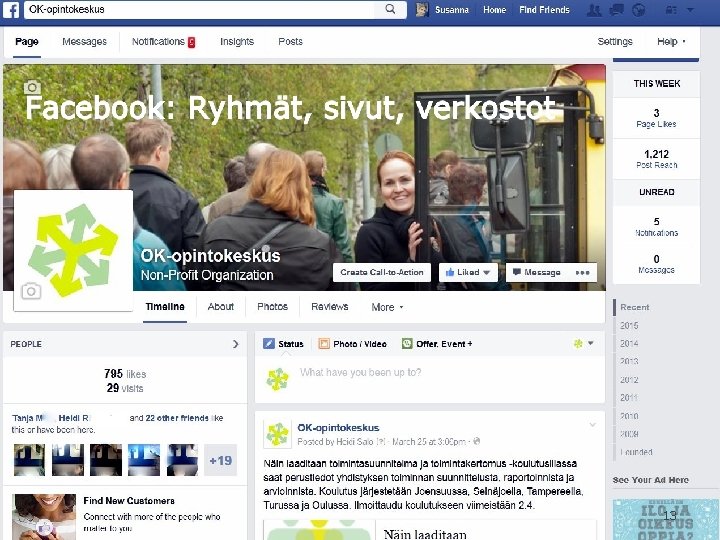Open the three-dots more actions button
Screen dimensions: 720x540
pos(582,272)
